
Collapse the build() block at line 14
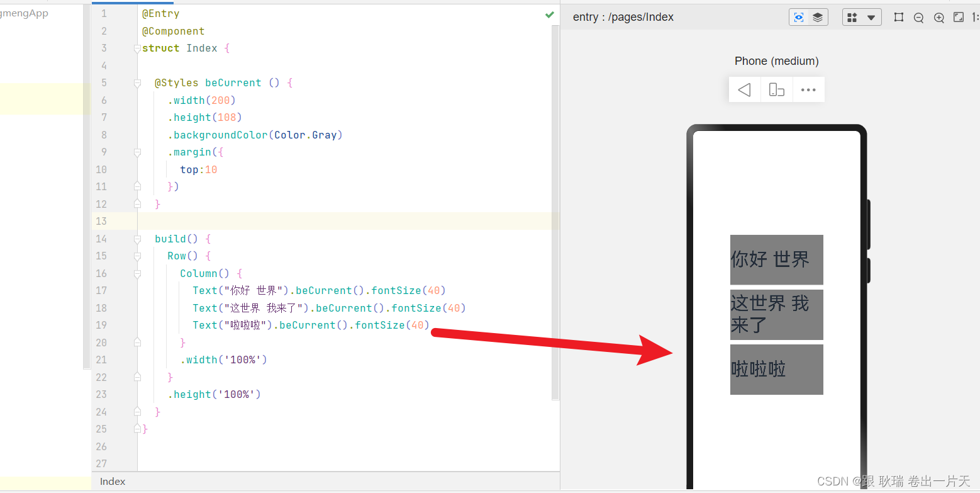point(137,239)
